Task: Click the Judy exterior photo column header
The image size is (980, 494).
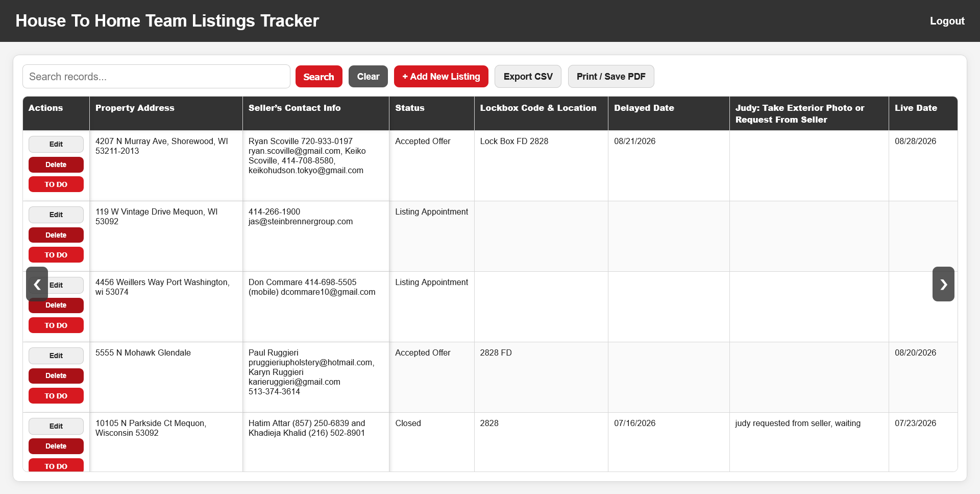Action: click(x=809, y=113)
